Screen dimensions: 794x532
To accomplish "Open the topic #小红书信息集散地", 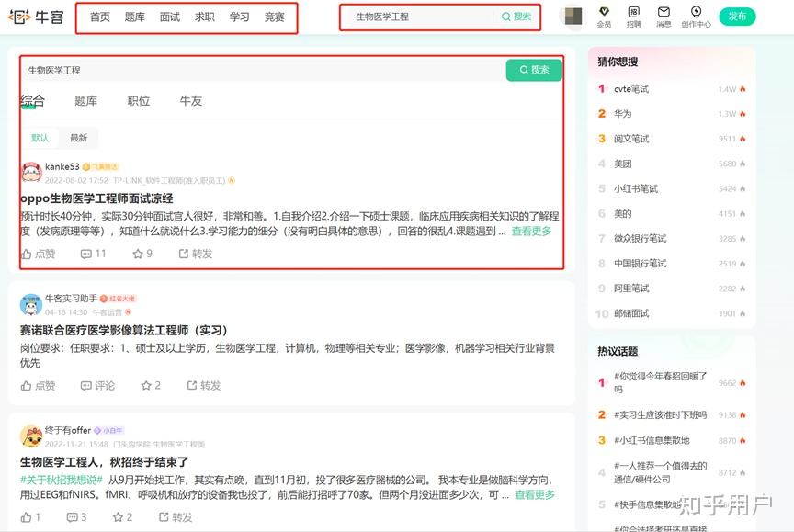I will click(x=652, y=440).
